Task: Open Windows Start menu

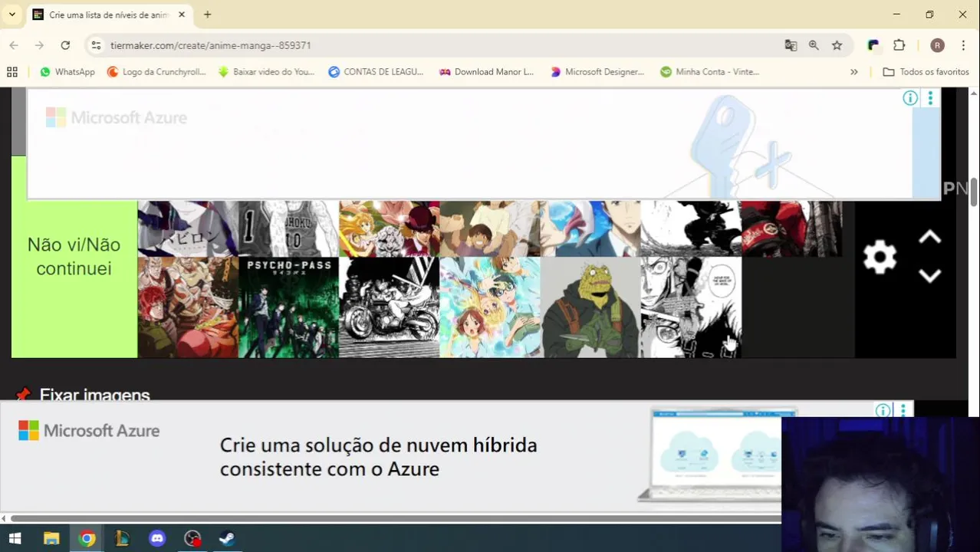Action: point(15,538)
